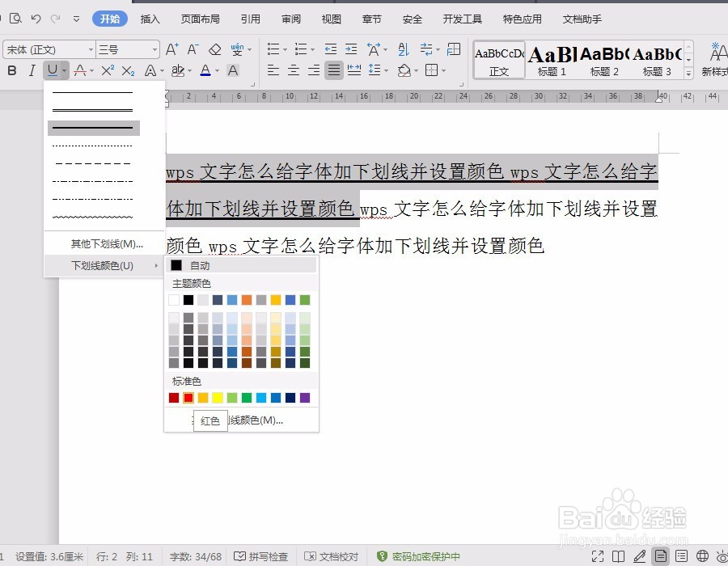Apply 正文 style
The image size is (728, 566).
499,59
